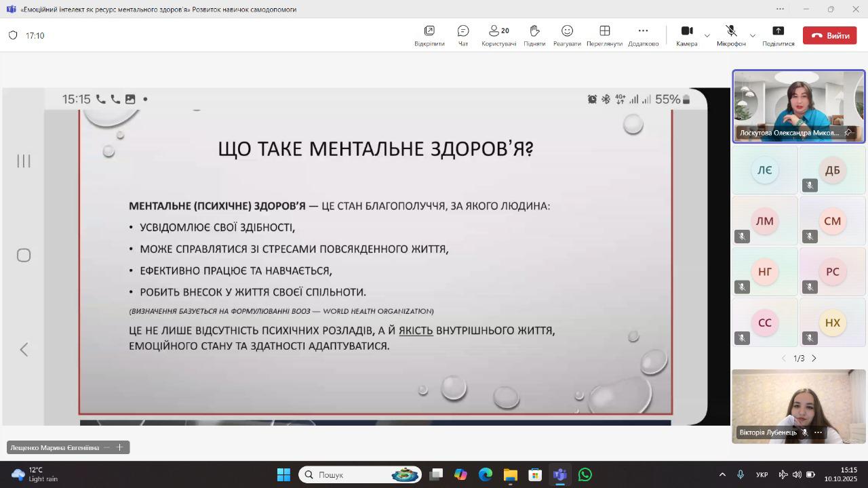Screen dimensions: 868x488
Task: Open options for Вікторія Лубенець video tile
Action: pyautogui.click(x=818, y=432)
